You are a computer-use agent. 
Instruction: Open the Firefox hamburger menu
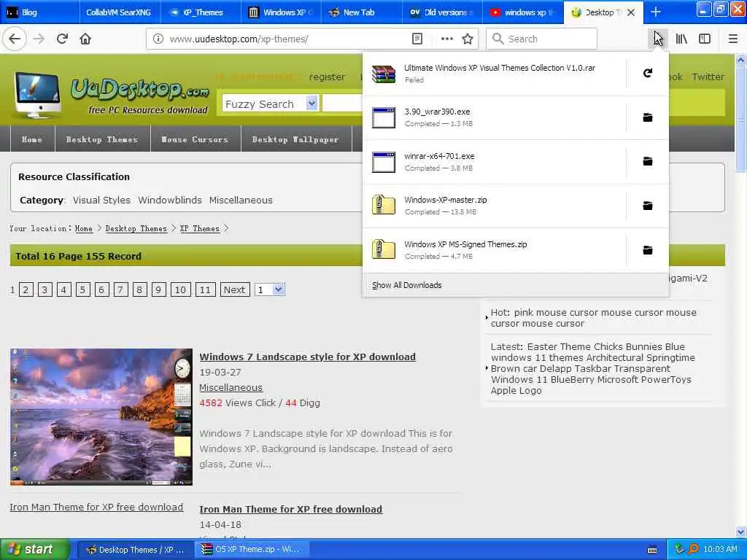click(x=732, y=39)
